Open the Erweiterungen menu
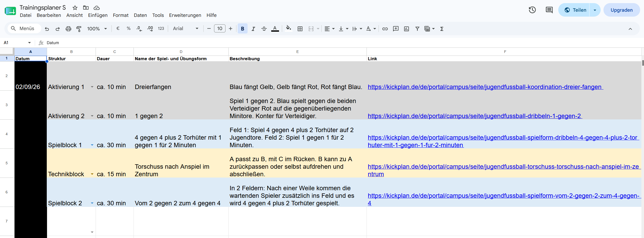Viewport: 644px width, 238px height. tap(185, 15)
